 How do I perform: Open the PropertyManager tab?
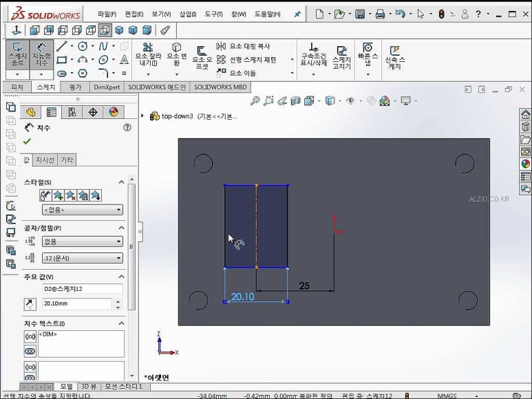click(51, 112)
